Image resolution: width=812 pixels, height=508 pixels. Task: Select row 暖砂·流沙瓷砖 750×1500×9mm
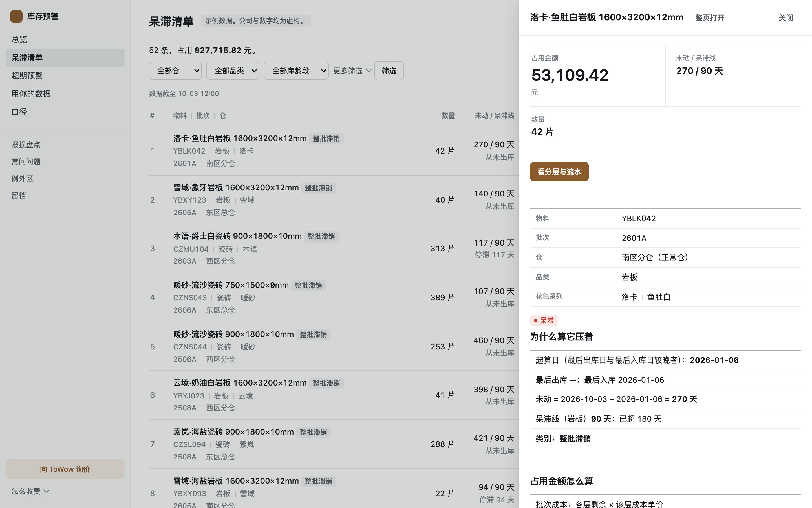point(334,297)
